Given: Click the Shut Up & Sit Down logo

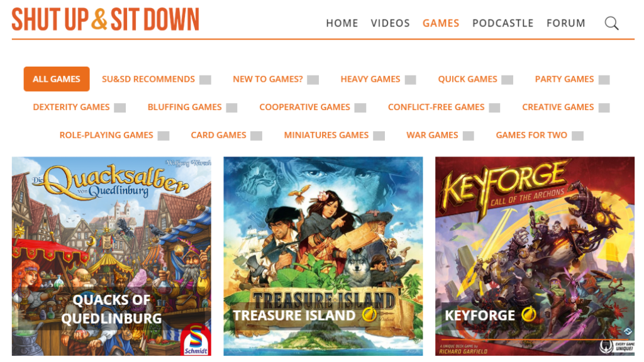Looking at the screenshot, I should pos(105,19).
